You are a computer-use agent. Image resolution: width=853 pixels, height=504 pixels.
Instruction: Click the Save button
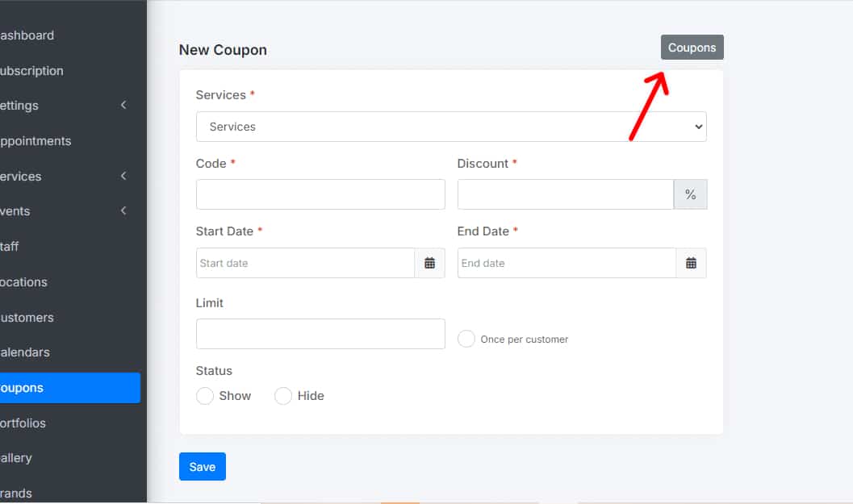(203, 467)
